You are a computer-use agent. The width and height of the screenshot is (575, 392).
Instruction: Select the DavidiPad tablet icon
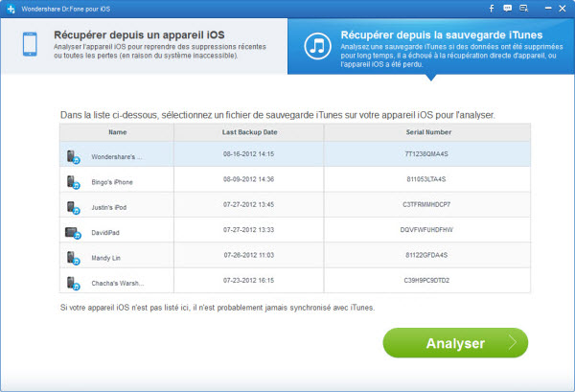(x=73, y=233)
